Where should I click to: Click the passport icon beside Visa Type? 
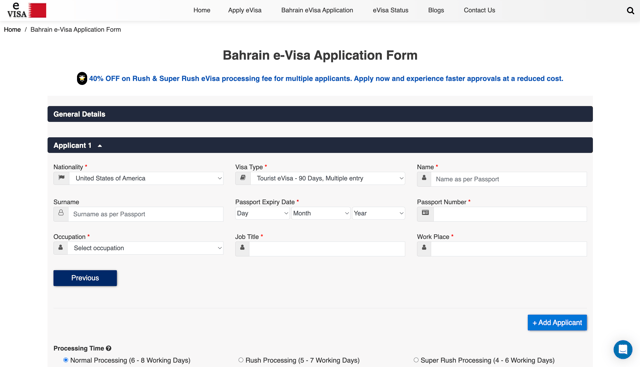(x=243, y=178)
